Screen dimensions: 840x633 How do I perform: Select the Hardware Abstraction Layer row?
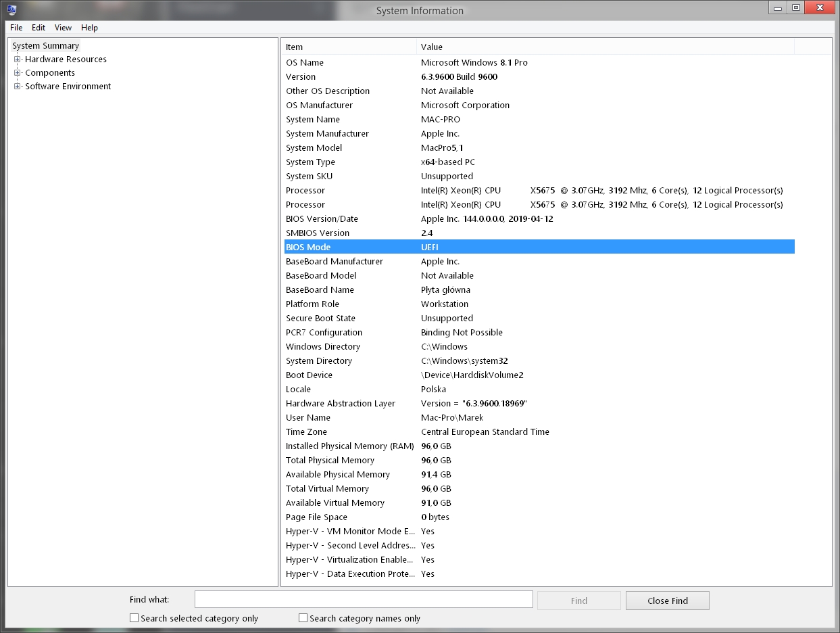point(539,404)
